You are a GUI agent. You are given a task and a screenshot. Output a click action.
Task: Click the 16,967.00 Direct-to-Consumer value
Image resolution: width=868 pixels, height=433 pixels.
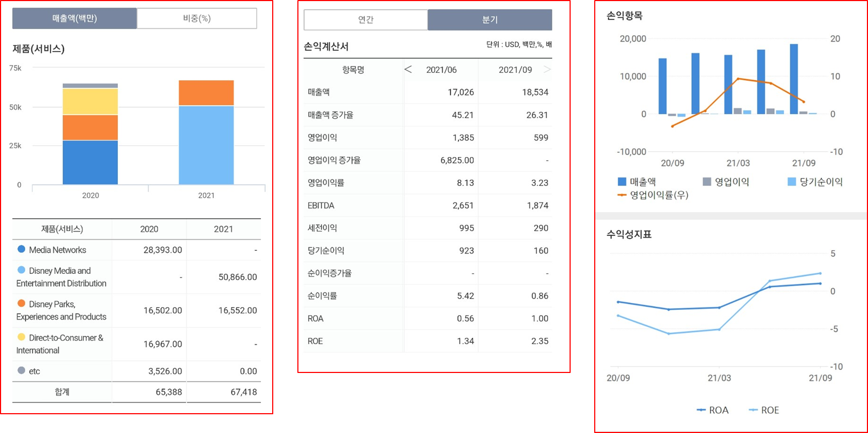163,344
